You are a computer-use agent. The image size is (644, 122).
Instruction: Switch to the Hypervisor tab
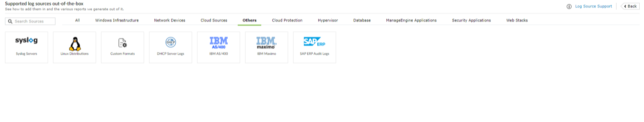(328, 20)
